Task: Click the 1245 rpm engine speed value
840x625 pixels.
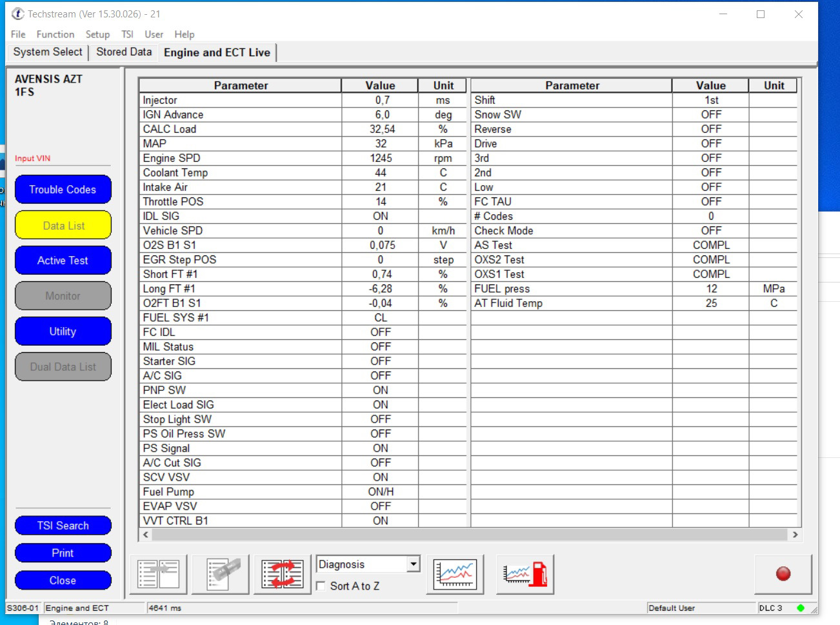Action: [381, 158]
